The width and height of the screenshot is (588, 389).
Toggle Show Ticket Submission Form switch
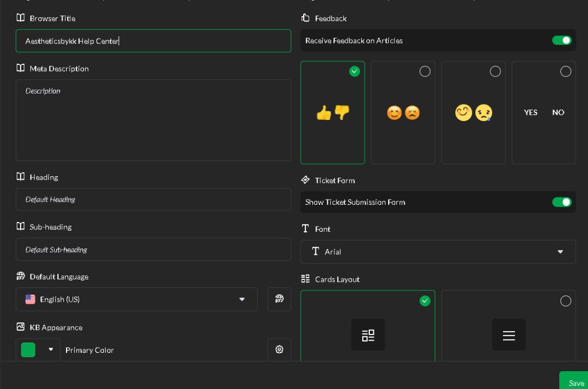coord(562,202)
